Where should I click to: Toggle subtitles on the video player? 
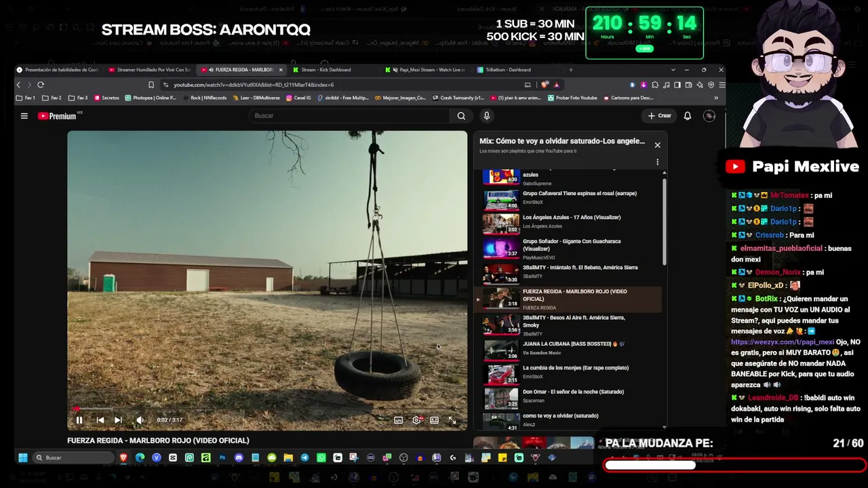coord(399,420)
